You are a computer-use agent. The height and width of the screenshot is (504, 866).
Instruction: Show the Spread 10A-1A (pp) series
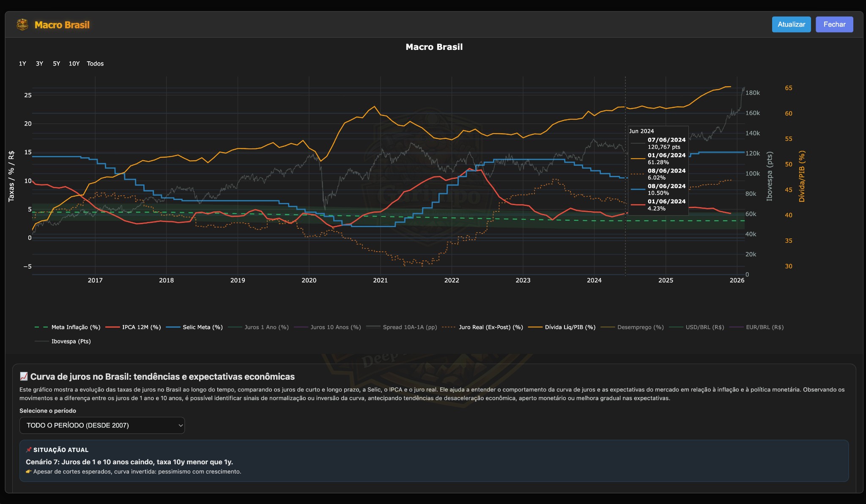pyautogui.click(x=409, y=327)
